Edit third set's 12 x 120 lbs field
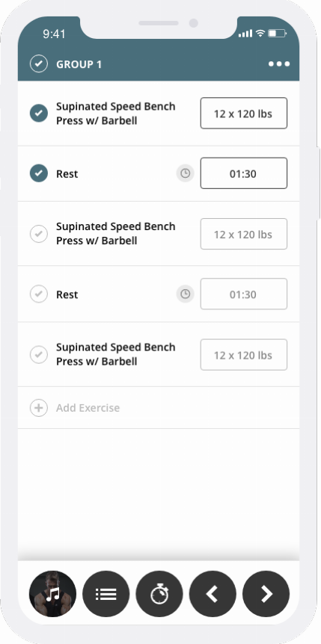Image resolution: width=321 pixels, height=644 pixels. 244,355
